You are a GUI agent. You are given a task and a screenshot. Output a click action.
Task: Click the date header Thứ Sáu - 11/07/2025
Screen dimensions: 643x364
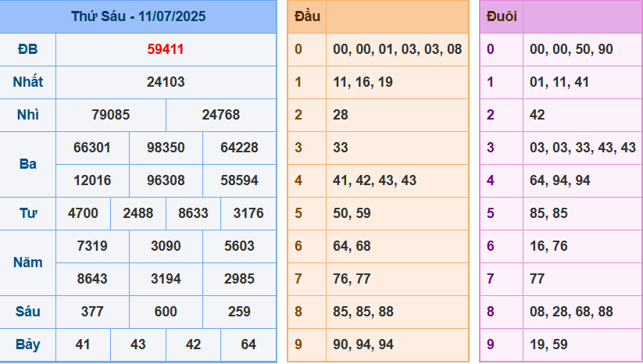click(x=138, y=16)
